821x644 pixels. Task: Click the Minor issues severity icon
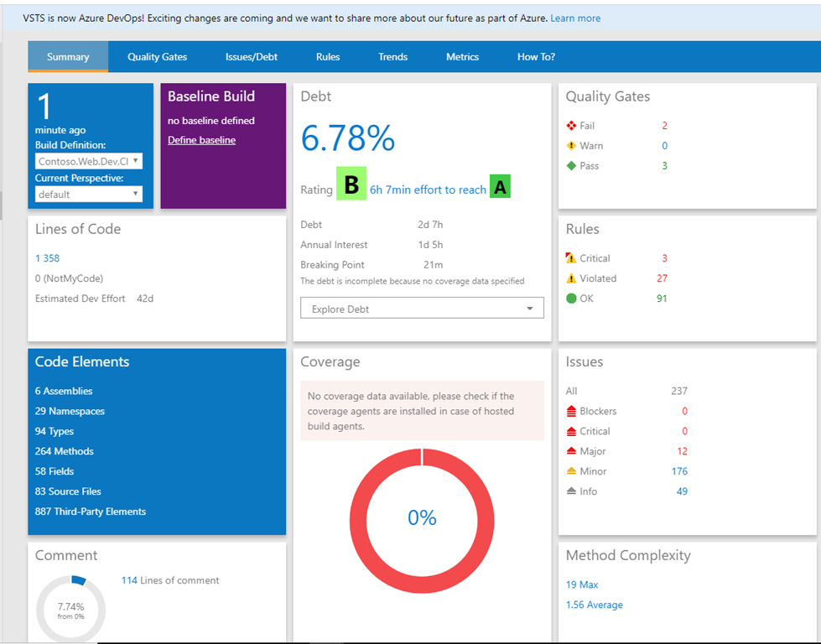[x=572, y=471]
